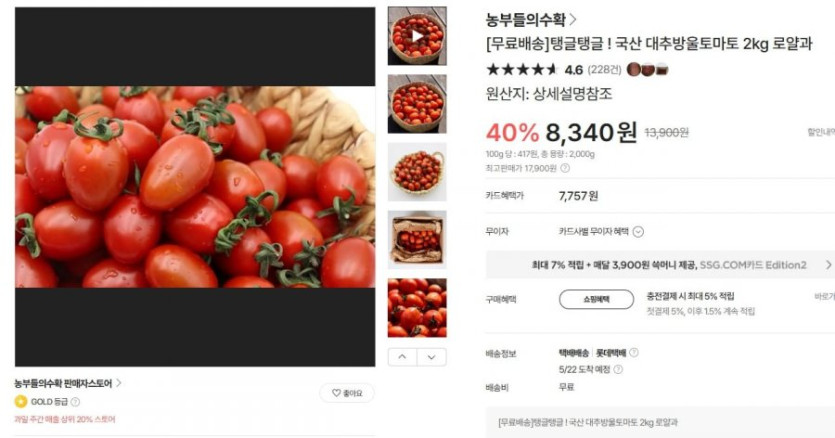The width and height of the screenshot is (835, 438).
Task: Open the SSG.COM카드 Edition2 banner arrow
Action: 828,265
